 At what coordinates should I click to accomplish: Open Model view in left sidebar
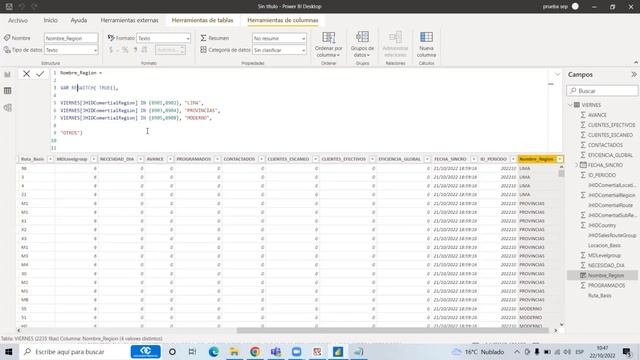tap(7, 107)
